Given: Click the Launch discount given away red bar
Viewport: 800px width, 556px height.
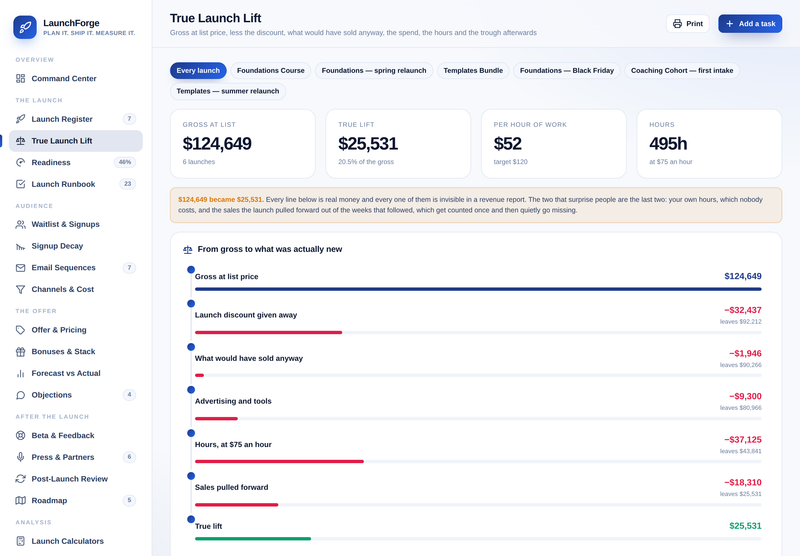Looking at the screenshot, I should pos(268,333).
